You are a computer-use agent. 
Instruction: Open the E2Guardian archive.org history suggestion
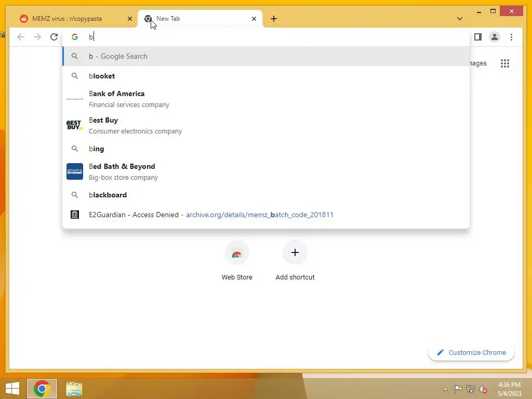click(267, 215)
